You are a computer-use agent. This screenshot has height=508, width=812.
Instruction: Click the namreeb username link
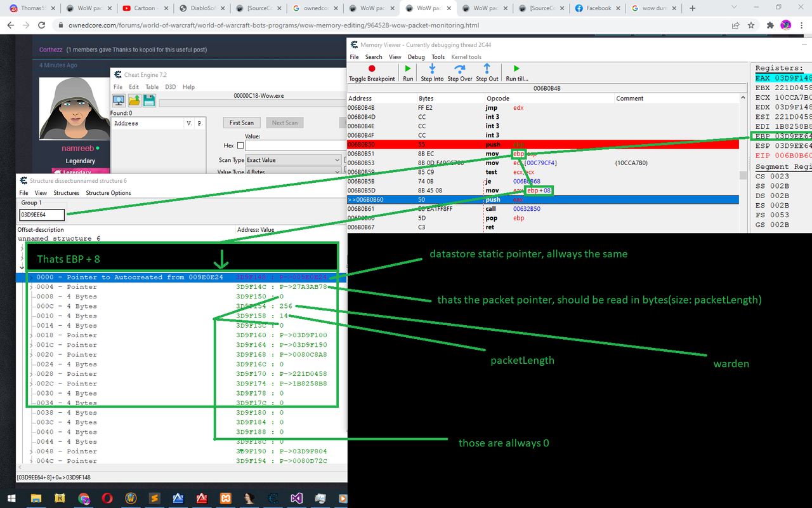tap(76, 148)
